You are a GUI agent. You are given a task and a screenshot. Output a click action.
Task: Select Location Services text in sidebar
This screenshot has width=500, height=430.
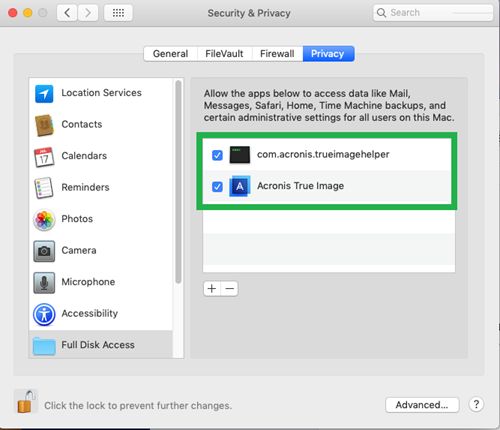(x=102, y=93)
